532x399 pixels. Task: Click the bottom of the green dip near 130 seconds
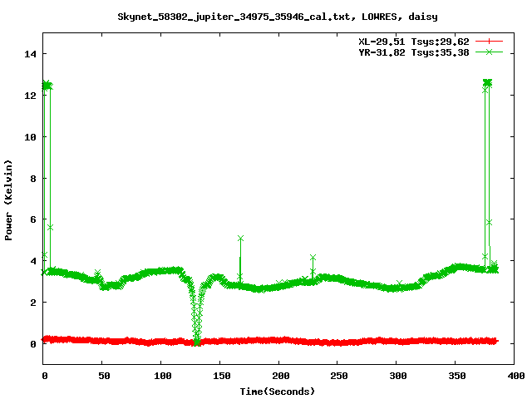pyautogui.click(x=197, y=342)
